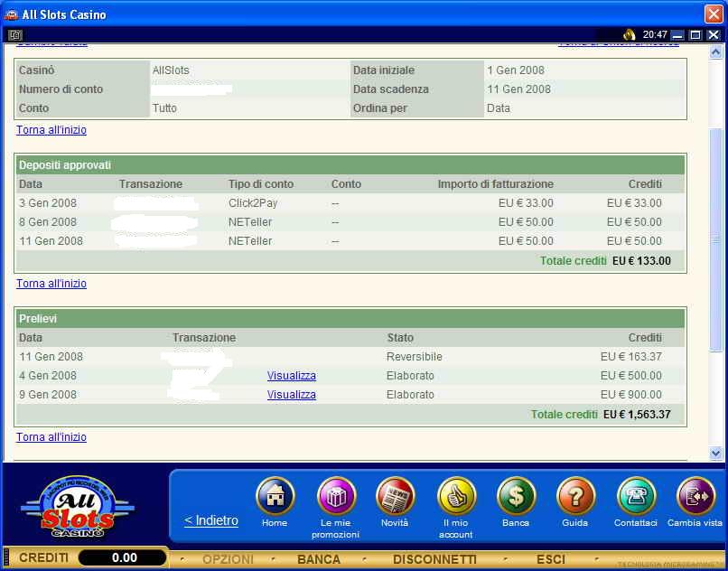Open Il mio account thumbs-up icon
This screenshot has height=571, width=728.
coord(456,496)
